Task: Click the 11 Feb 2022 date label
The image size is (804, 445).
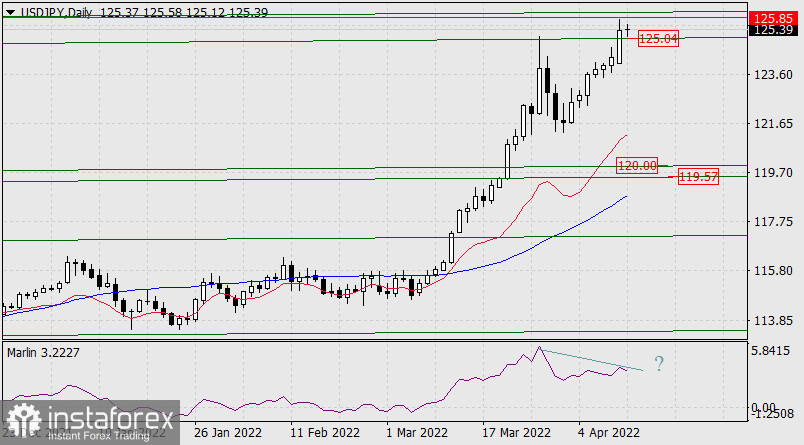Action: (x=325, y=433)
